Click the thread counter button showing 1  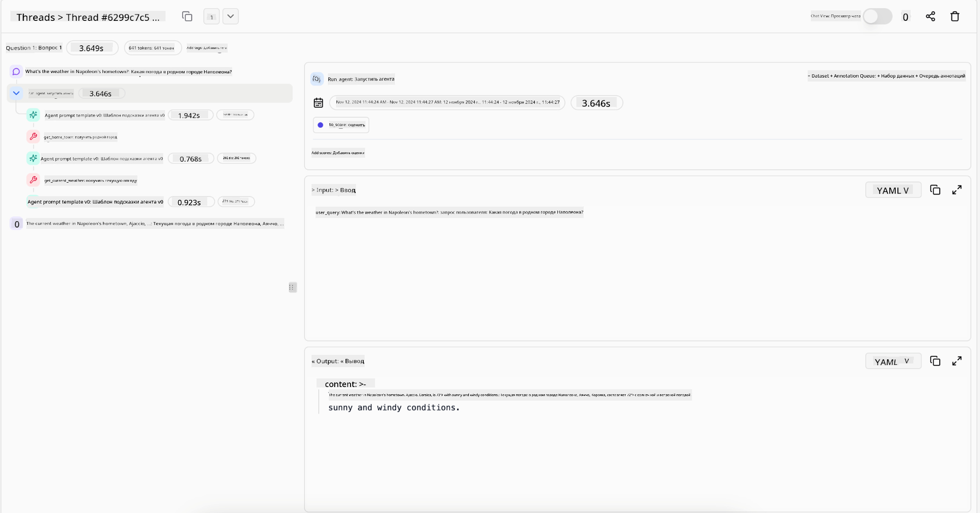pyautogui.click(x=211, y=17)
